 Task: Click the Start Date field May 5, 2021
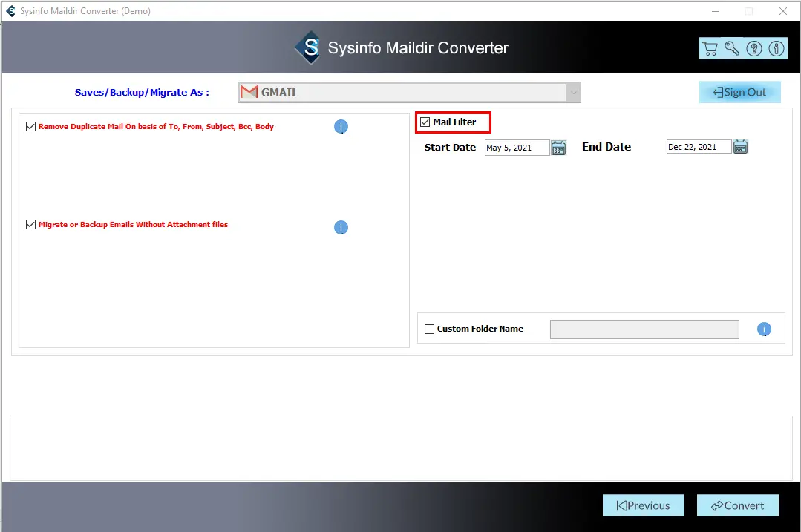[517, 148]
